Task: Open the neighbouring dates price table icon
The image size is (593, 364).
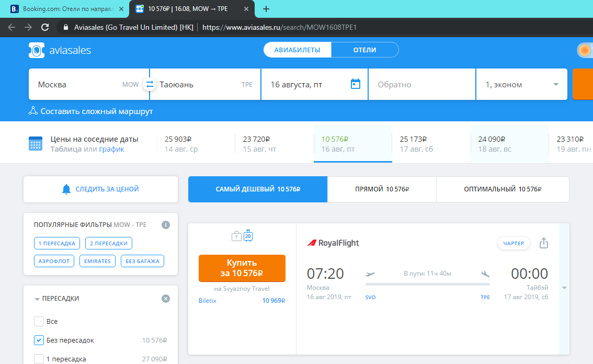Action: (x=36, y=144)
